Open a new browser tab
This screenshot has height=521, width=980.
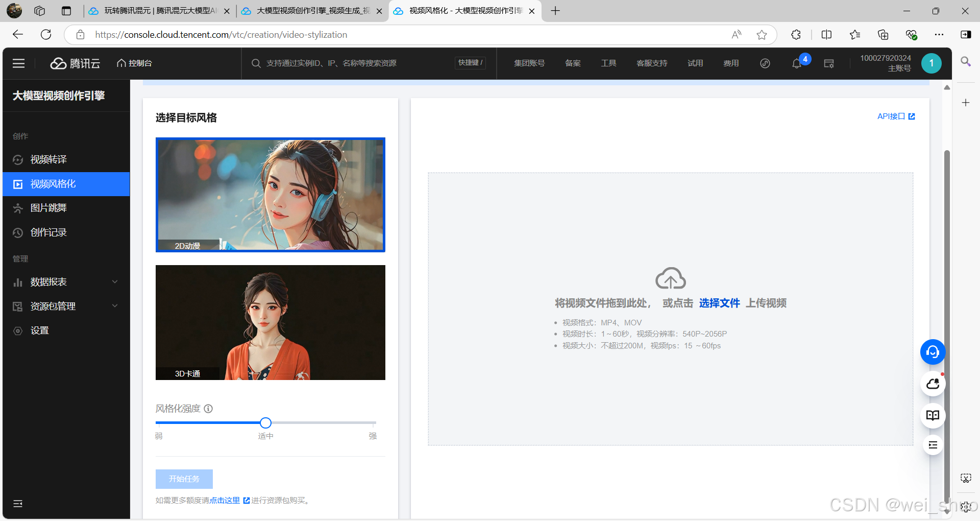coord(555,11)
